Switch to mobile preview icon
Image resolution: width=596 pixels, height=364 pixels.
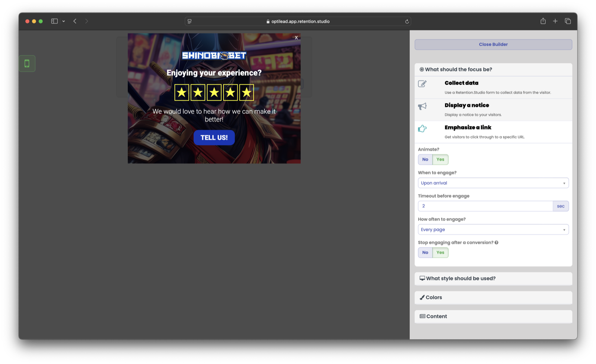coord(27,64)
